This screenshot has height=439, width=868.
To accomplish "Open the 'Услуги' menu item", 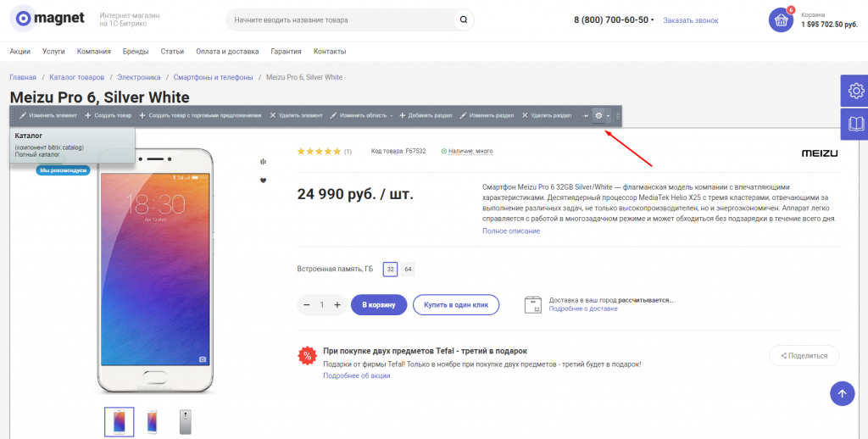I will point(53,52).
